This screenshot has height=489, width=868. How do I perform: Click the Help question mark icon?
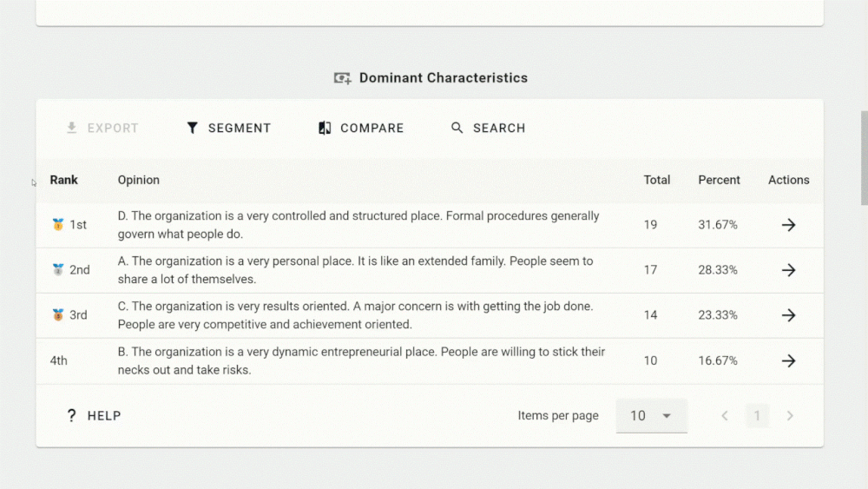point(72,416)
